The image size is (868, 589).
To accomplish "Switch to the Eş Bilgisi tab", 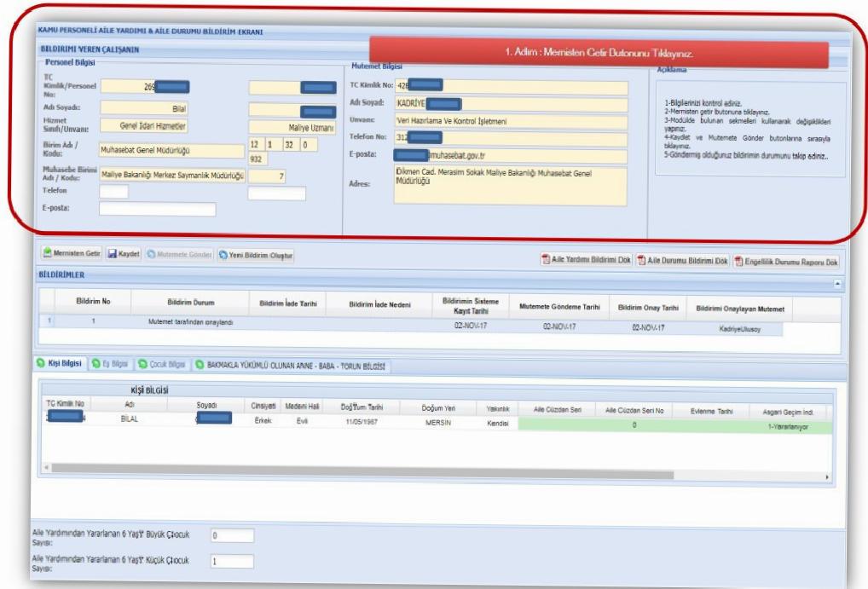I will coord(113,364).
